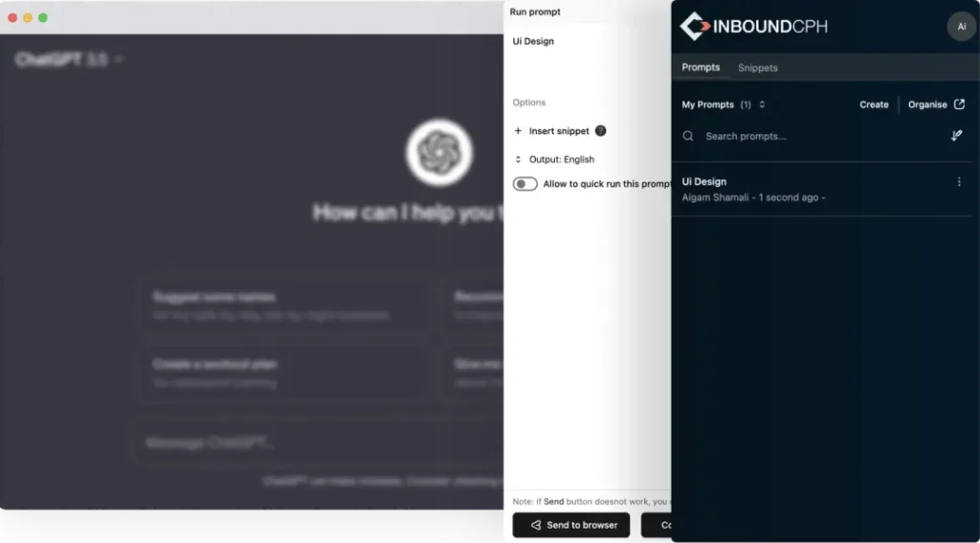The height and width of the screenshot is (543, 980).
Task: Click the Send to browser button
Action: coord(571,526)
